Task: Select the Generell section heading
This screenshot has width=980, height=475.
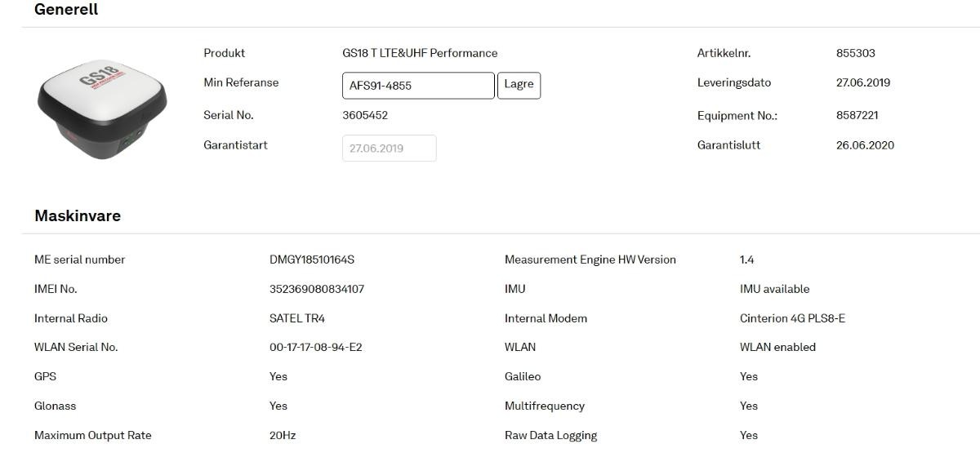Action: pyautogui.click(x=66, y=10)
